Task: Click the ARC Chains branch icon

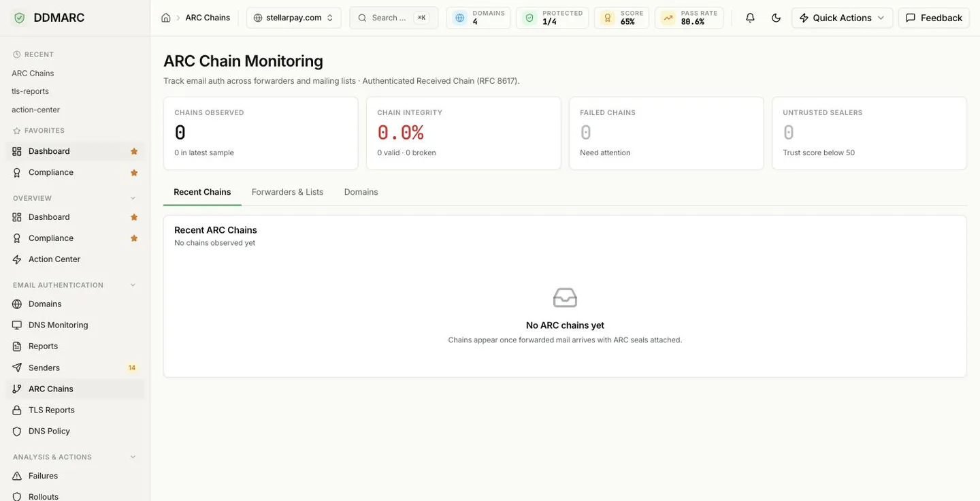Action: pyautogui.click(x=17, y=389)
